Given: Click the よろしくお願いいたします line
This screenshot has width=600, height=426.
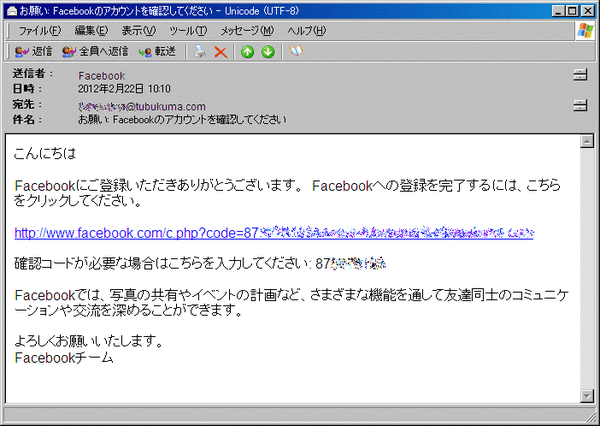Looking at the screenshot, I should tap(89, 341).
